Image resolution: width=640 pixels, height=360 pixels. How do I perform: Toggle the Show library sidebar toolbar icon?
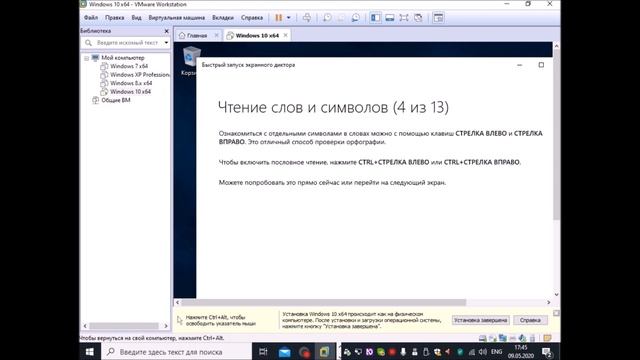(x=376, y=18)
